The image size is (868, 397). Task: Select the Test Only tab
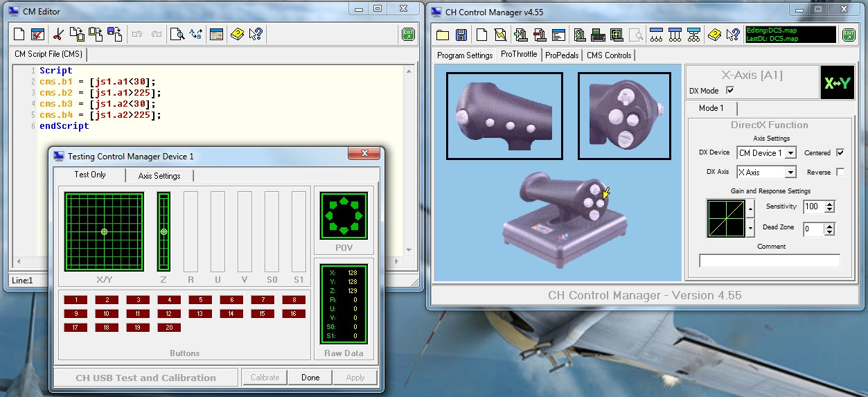[x=90, y=175]
